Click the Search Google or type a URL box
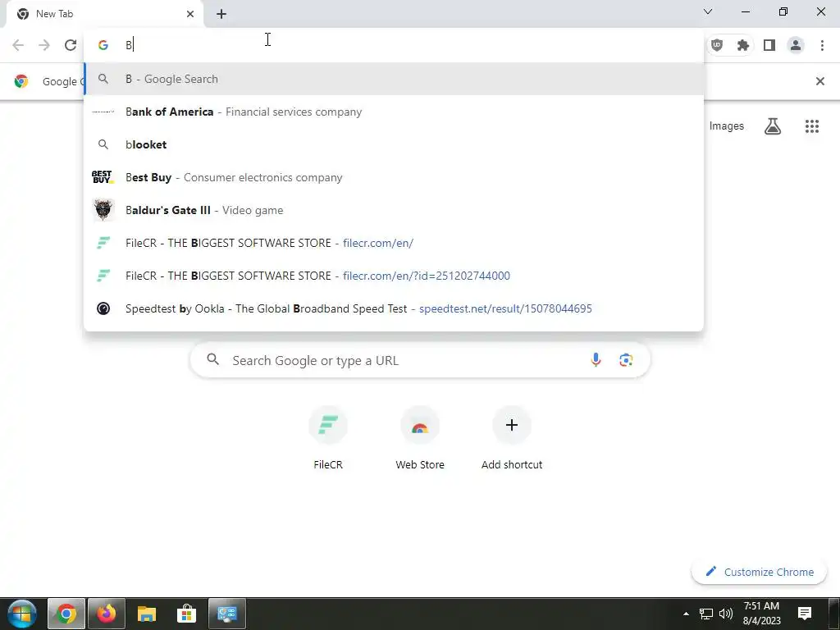 pyautogui.click(x=420, y=360)
